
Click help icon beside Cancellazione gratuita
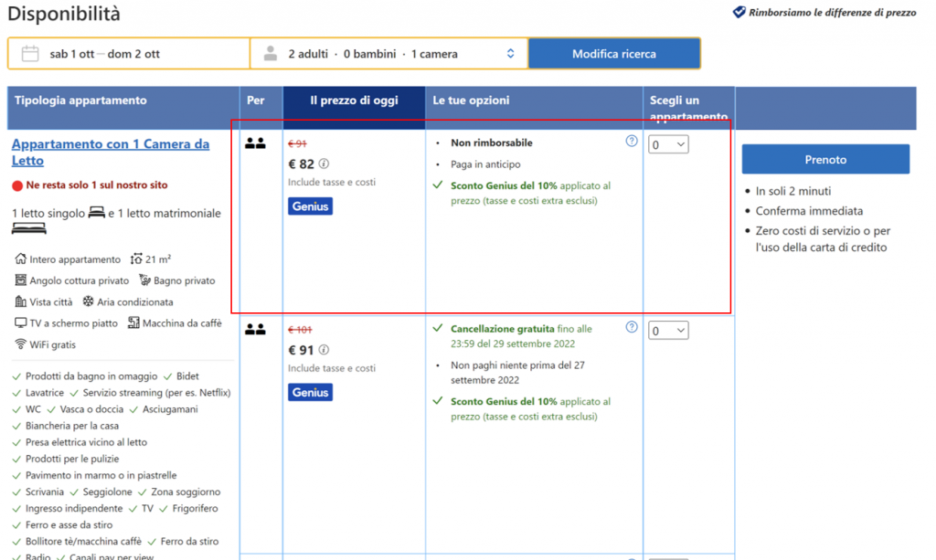click(631, 327)
